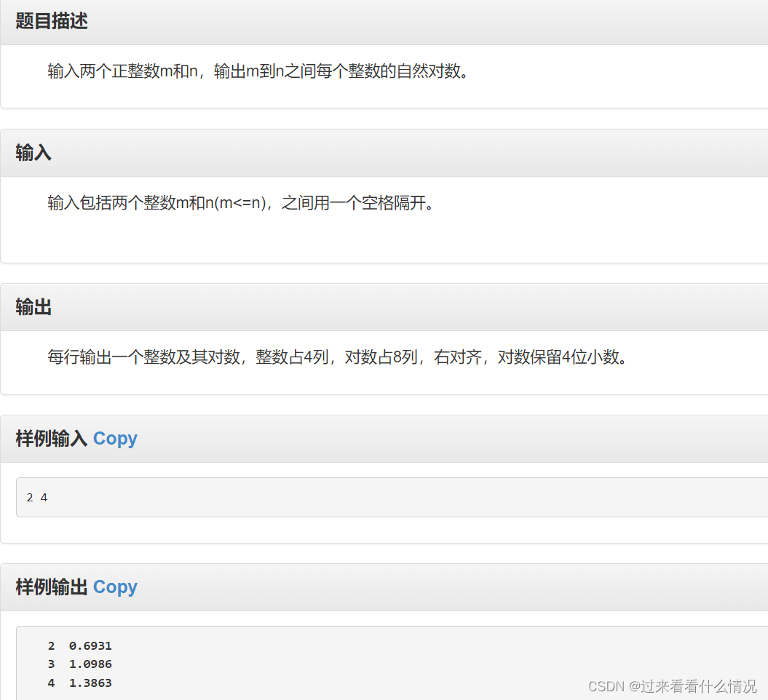Click the gray bar above 样例输出

pos(384,555)
